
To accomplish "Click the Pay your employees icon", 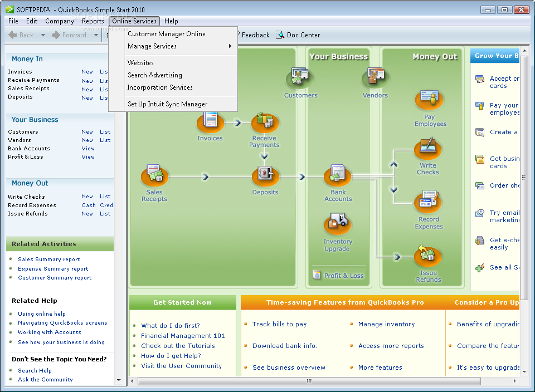I will click(480, 106).
